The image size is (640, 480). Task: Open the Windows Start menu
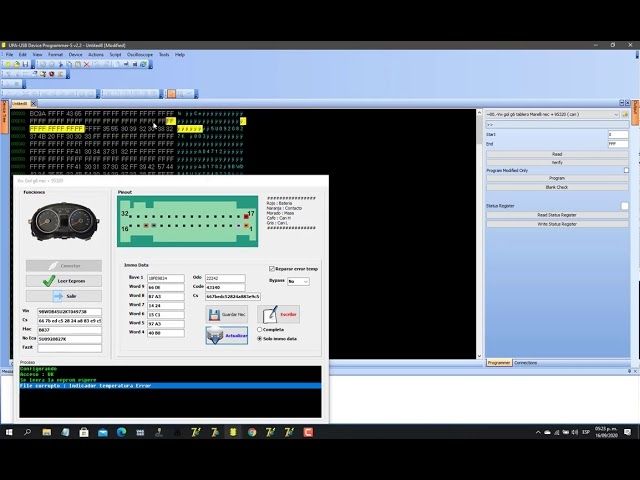pyautogui.click(x=9, y=432)
